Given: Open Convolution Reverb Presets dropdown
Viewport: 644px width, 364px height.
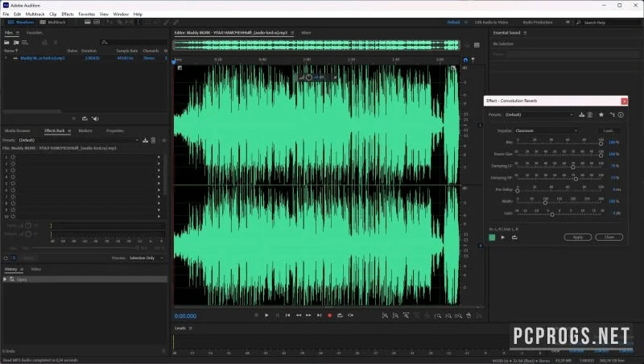Looking at the screenshot, I should pyautogui.click(x=539, y=114).
